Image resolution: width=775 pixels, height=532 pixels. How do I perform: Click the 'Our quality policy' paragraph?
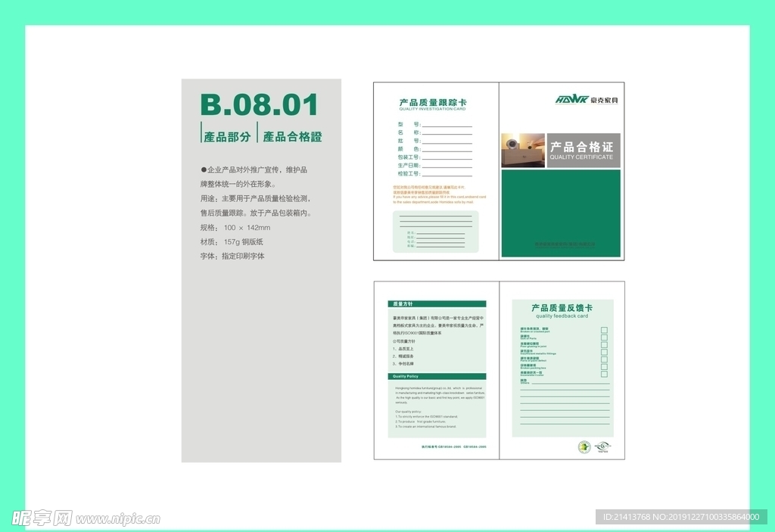[426, 418]
